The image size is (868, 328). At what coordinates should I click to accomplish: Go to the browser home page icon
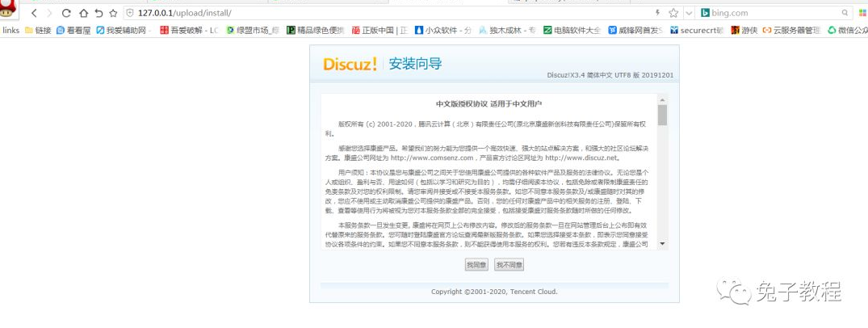83,13
